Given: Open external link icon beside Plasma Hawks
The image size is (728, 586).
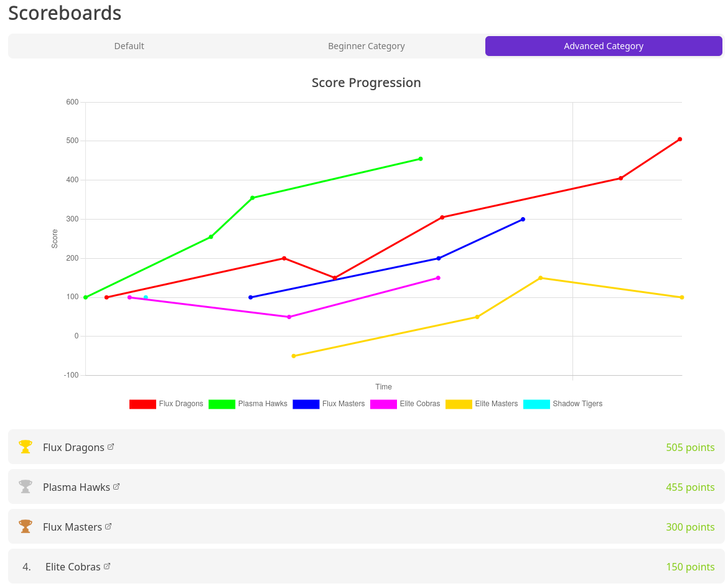Looking at the screenshot, I should pyautogui.click(x=116, y=486).
